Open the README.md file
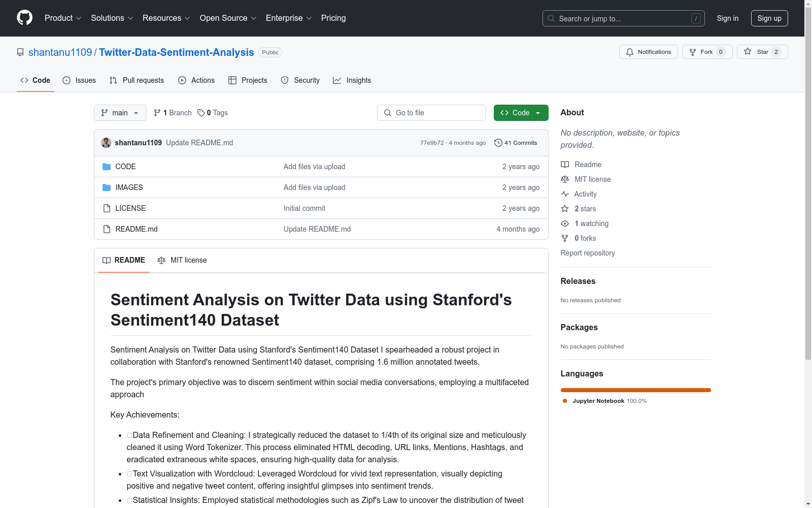The height and width of the screenshot is (508, 812). tap(137, 229)
